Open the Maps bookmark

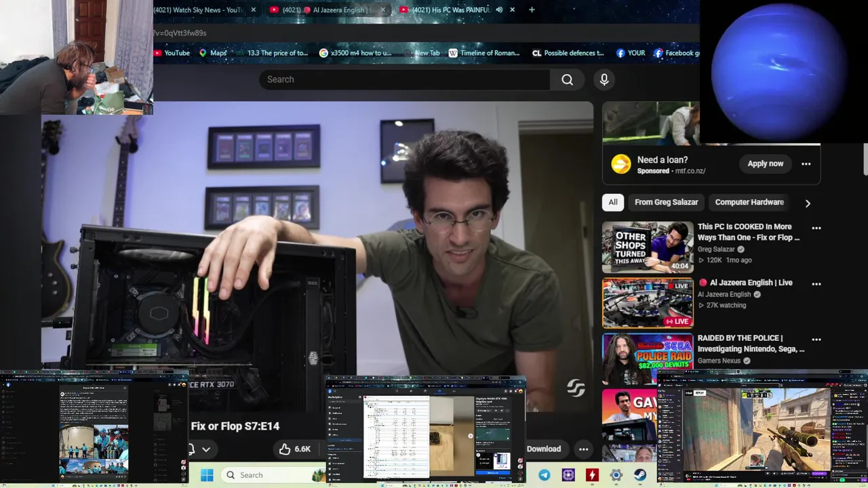[213, 53]
